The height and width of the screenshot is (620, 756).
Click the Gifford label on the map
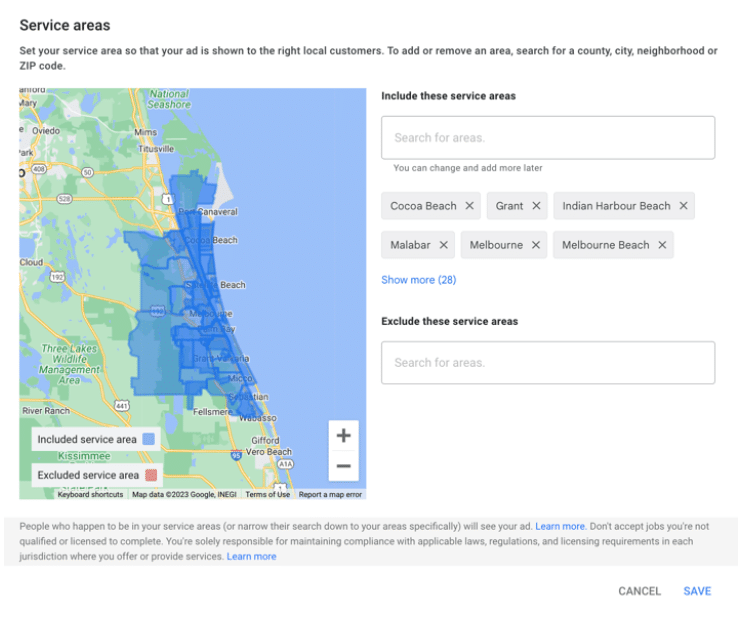coord(265,440)
